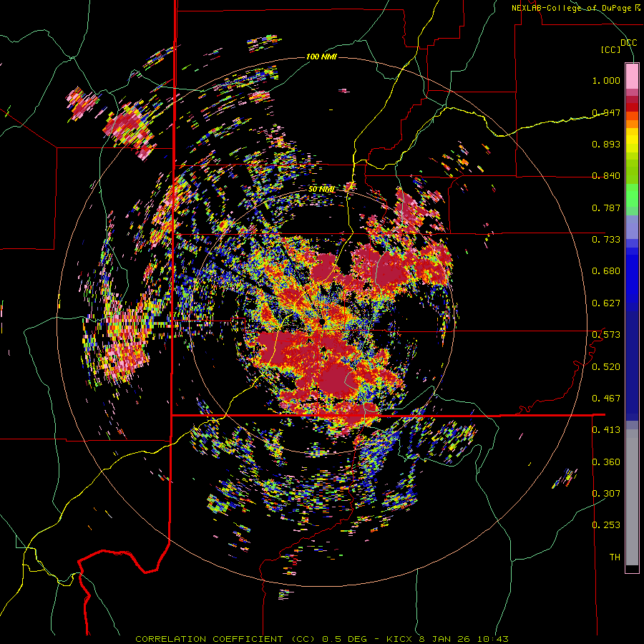
Task: Click the 0.893 legend value
Action: (x=606, y=144)
